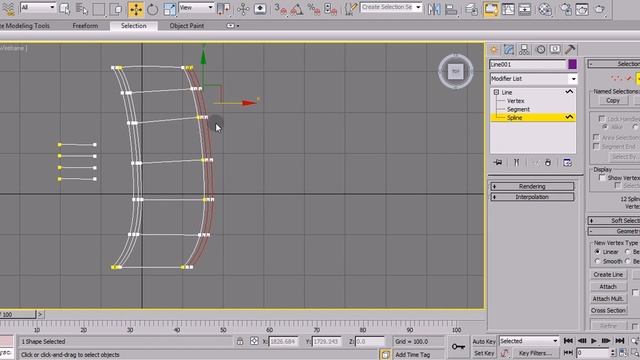
Task: Toggle the Keyboard Shortcut Override icon
Action: tap(260, 9)
